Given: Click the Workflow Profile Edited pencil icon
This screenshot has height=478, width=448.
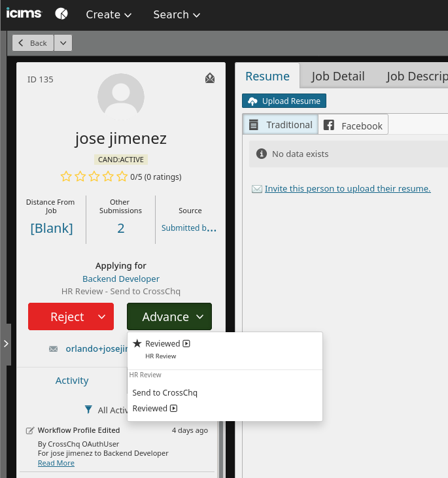Looking at the screenshot, I should click(29, 430).
